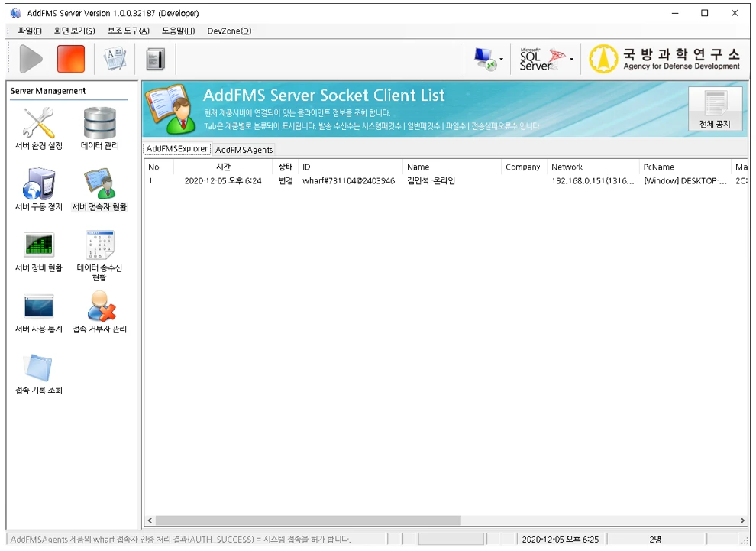
Task: Click the [Window] DESKTOP pc name cell
Action: pos(685,181)
